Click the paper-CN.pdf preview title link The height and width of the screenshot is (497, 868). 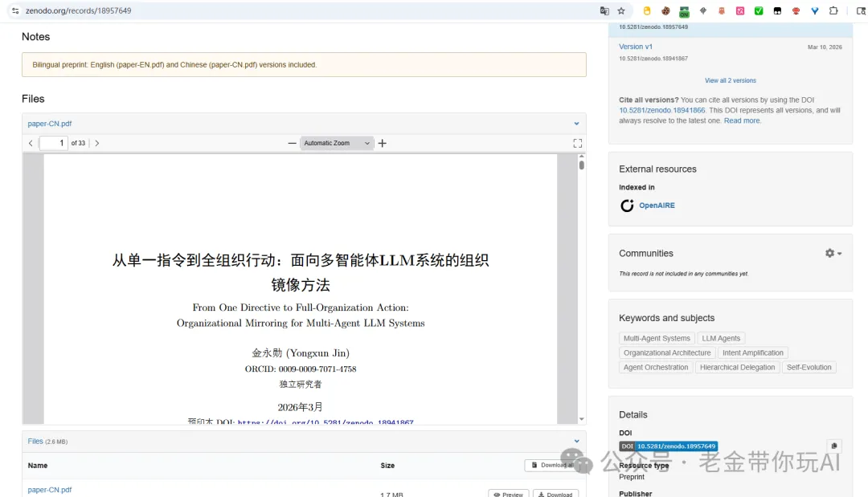50,124
